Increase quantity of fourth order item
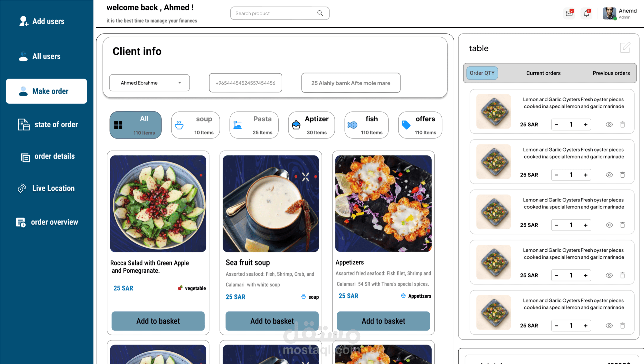 coord(586,275)
